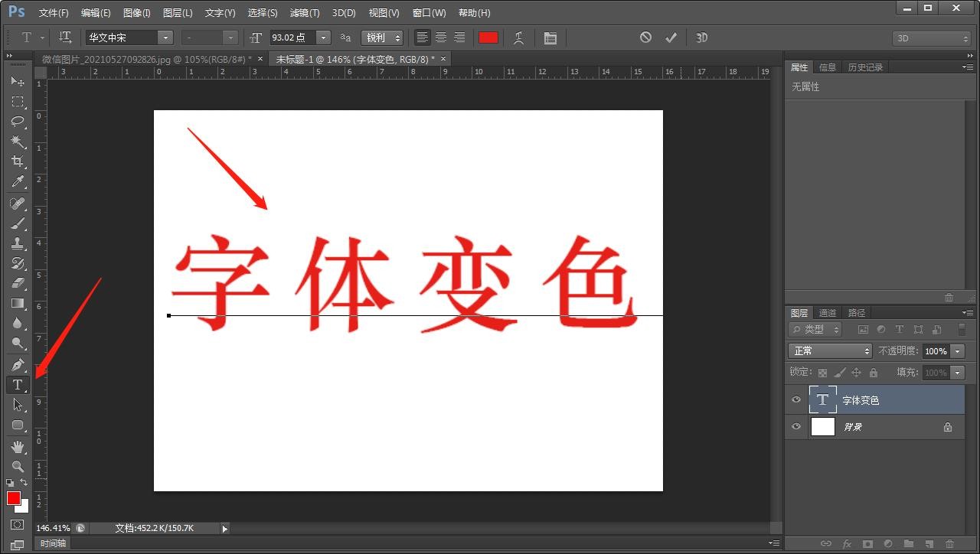Select the Lasso tool
The image size is (980, 554).
point(17,121)
